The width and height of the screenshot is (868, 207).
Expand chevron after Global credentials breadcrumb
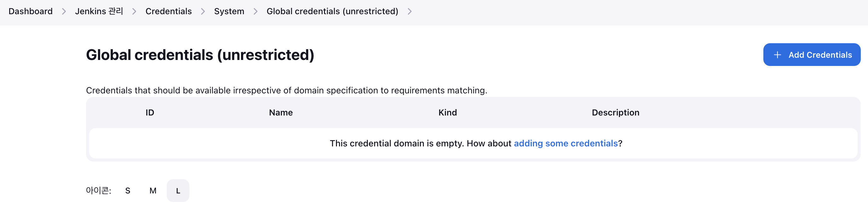pyautogui.click(x=409, y=11)
